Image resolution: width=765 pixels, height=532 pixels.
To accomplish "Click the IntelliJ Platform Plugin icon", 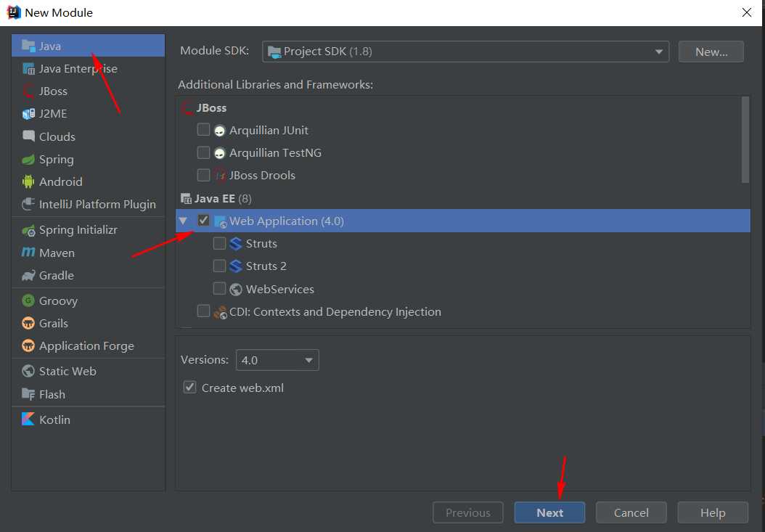I will (x=28, y=204).
